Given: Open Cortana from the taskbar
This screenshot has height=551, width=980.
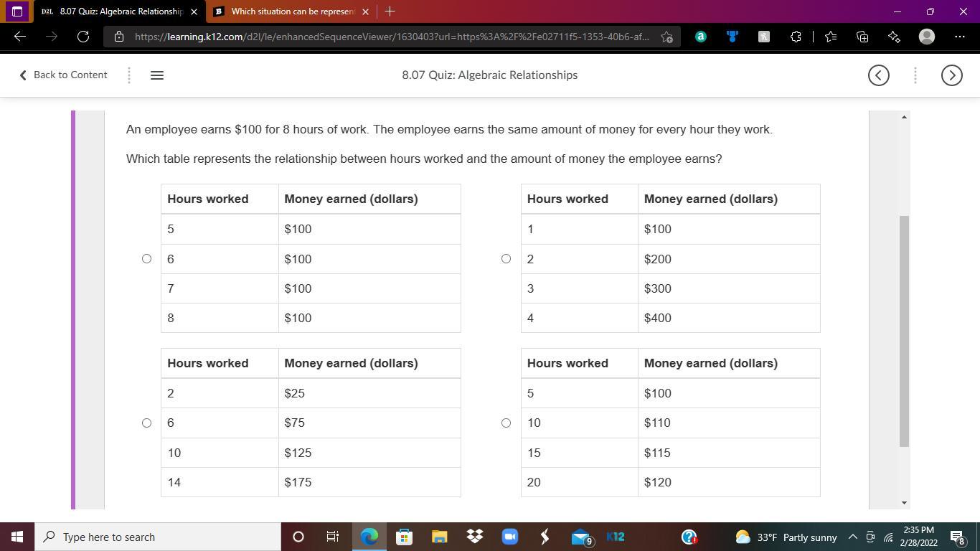Looking at the screenshot, I should point(298,537).
